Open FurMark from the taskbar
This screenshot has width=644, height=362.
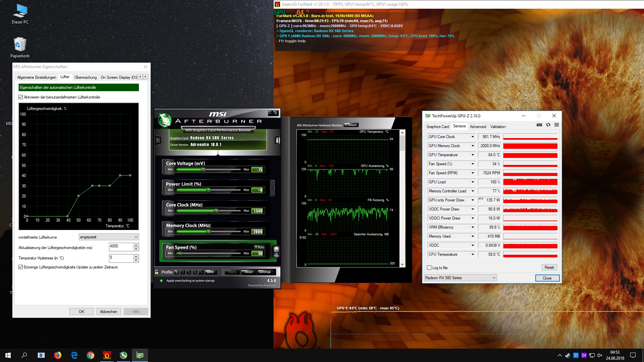pos(107,355)
